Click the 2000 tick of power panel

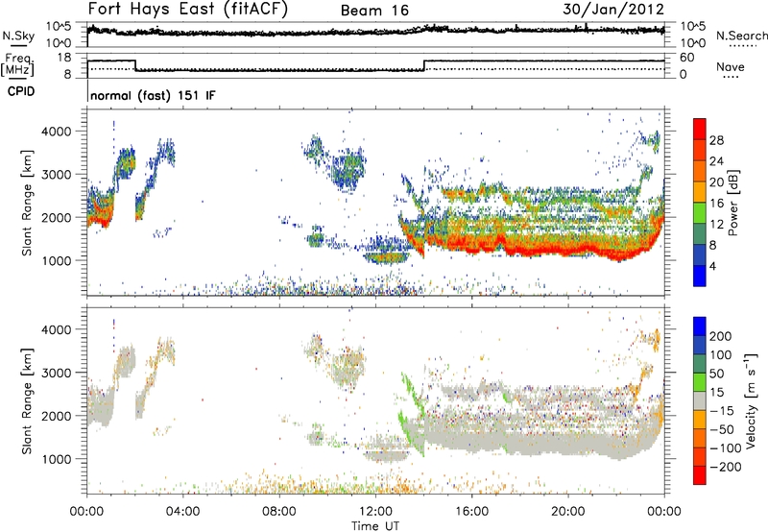coord(56,217)
